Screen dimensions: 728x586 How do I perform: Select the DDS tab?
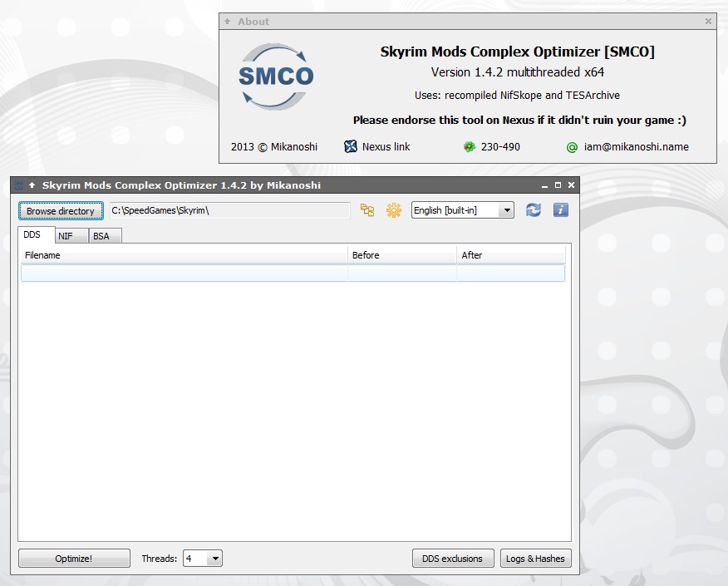pyautogui.click(x=32, y=235)
